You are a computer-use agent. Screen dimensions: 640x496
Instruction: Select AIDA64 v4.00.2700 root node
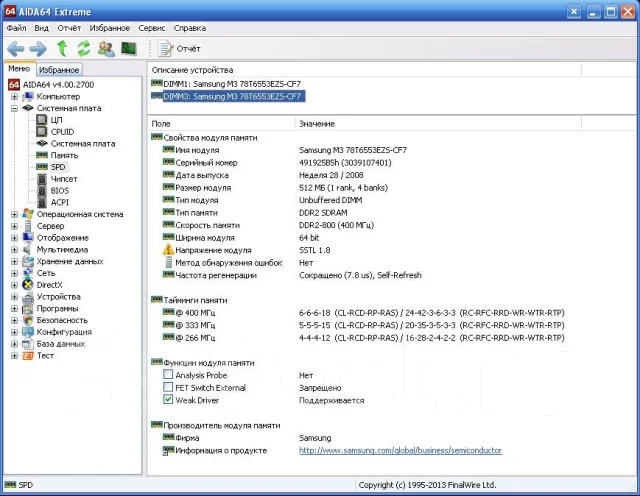click(x=58, y=85)
